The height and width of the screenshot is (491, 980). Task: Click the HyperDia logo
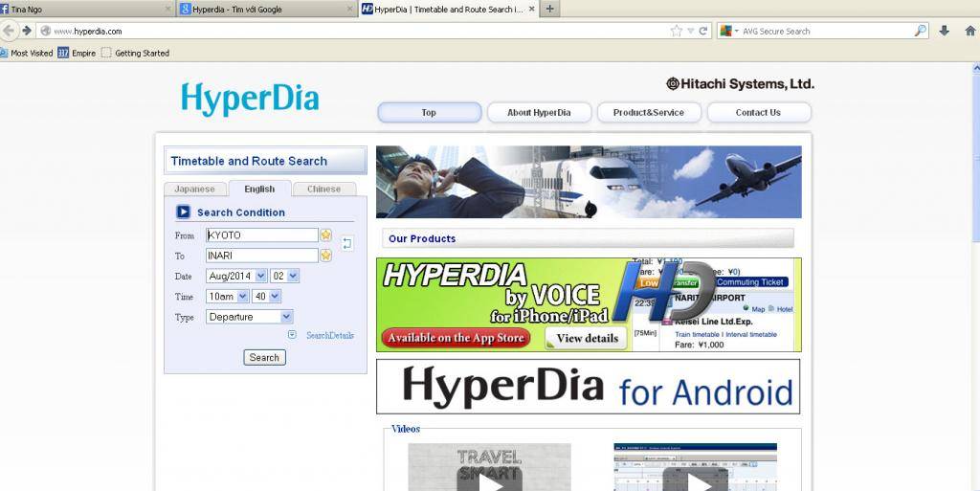[250, 100]
